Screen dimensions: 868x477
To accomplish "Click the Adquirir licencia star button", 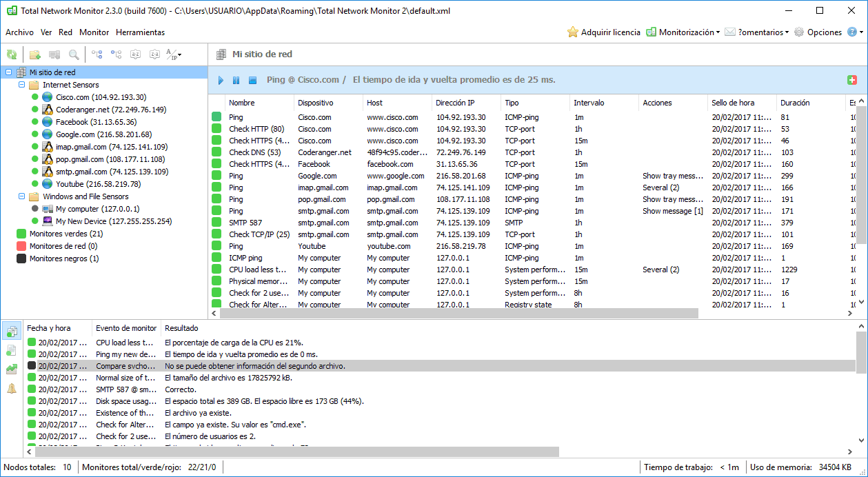I will pyautogui.click(x=603, y=32).
